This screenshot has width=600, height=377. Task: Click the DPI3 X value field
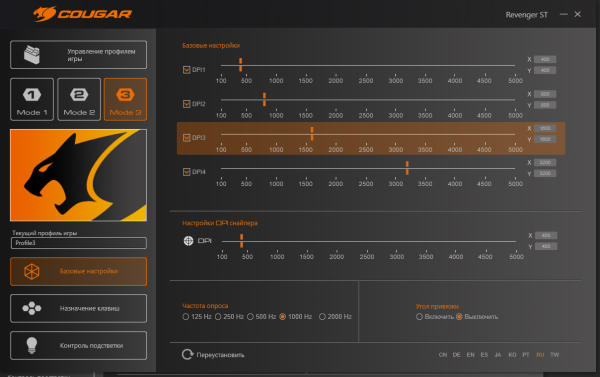(x=545, y=128)
